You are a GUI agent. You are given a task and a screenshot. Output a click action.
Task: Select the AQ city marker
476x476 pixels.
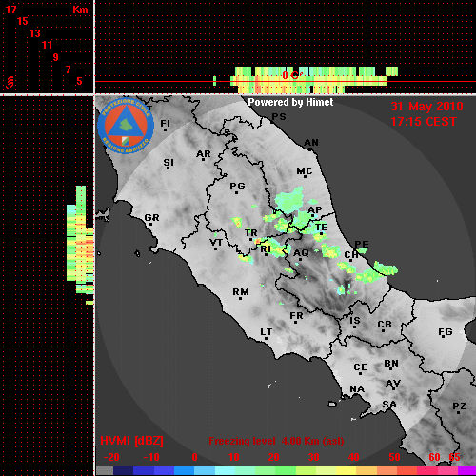[x=300, y=260]
